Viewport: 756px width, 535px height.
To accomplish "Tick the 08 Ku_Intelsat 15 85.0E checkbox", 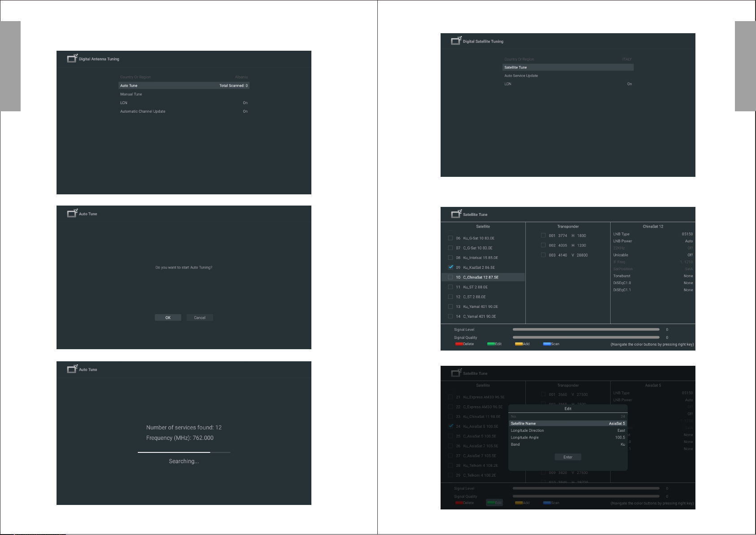I will 450,258.
